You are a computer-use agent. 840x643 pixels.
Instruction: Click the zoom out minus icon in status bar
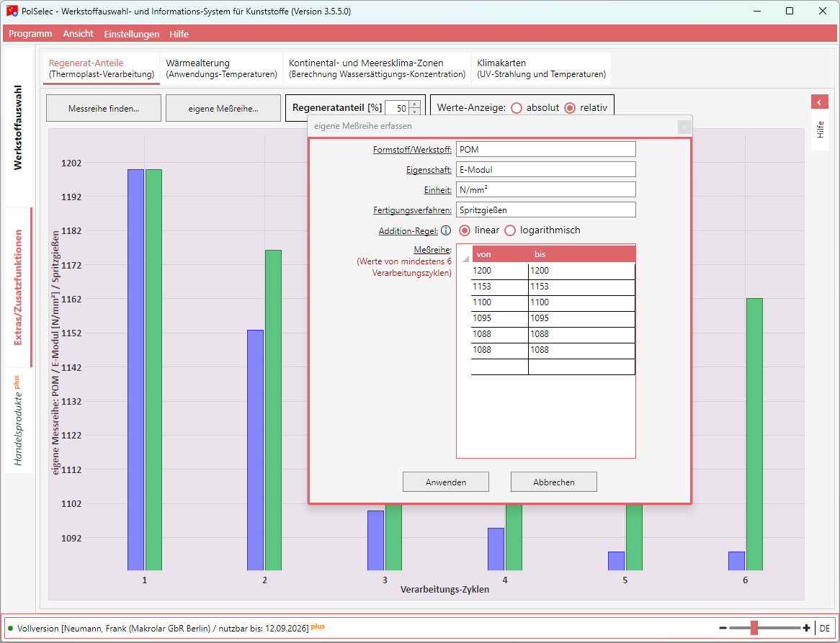tap(723, 628)
